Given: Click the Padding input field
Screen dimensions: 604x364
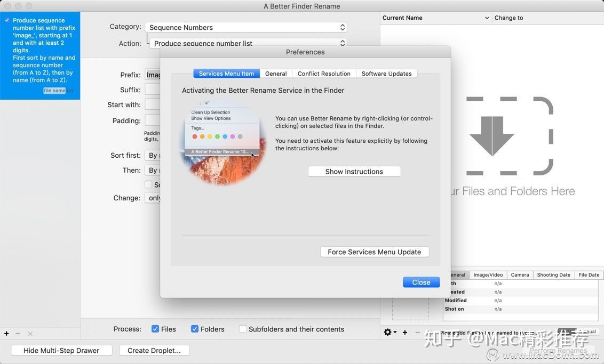Looking at the screenshot, I should click(153, 120).
